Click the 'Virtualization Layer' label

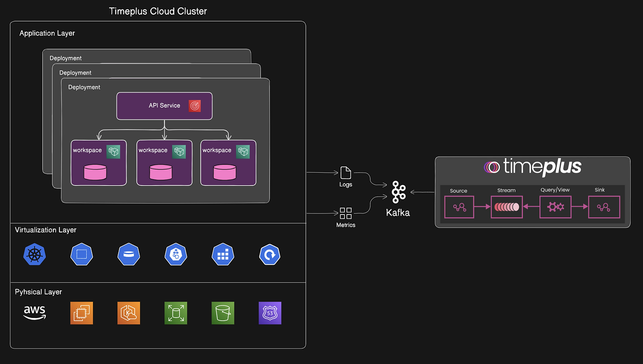(x=46, y=230)
